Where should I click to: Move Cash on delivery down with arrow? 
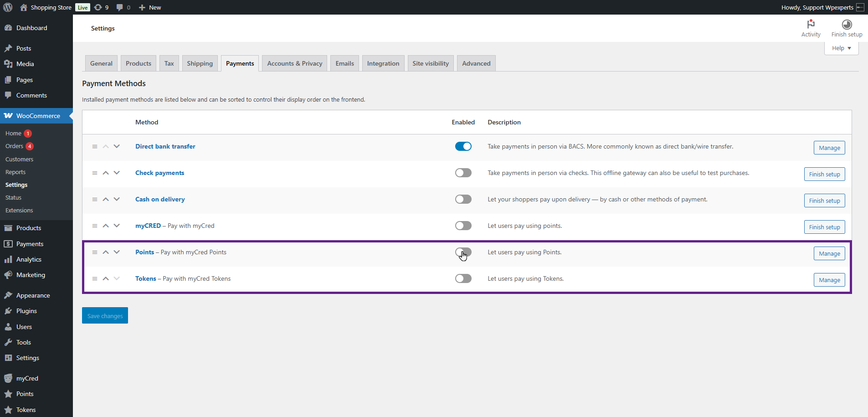(117, 200)
